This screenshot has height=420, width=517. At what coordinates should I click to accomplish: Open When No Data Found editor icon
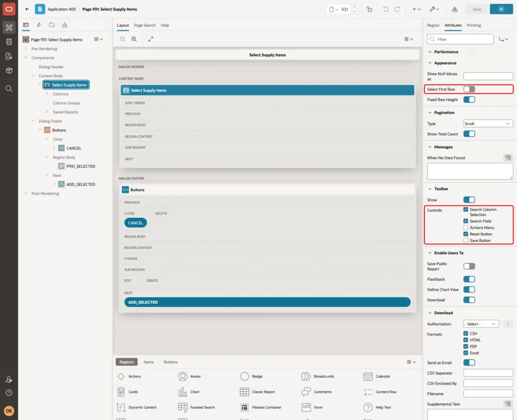(508, 157)
